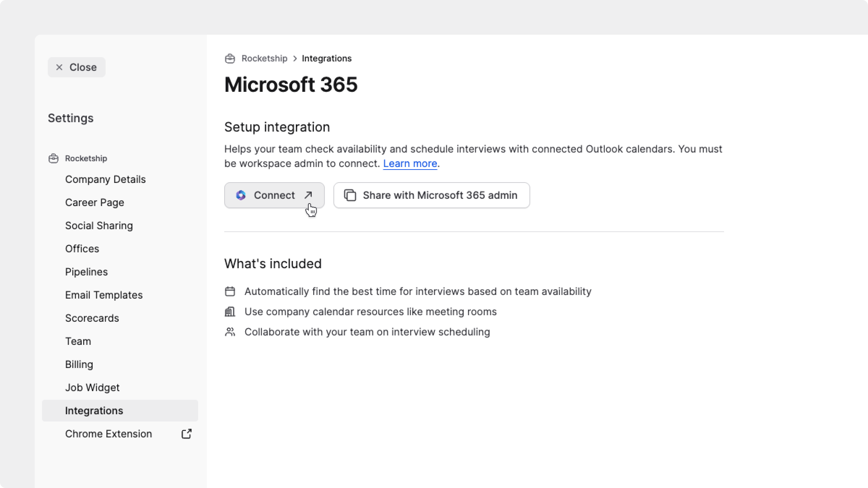This screenshot has height=488, width=868.
Task: Click the calendar icon under What's included
Action: [230, 291]
